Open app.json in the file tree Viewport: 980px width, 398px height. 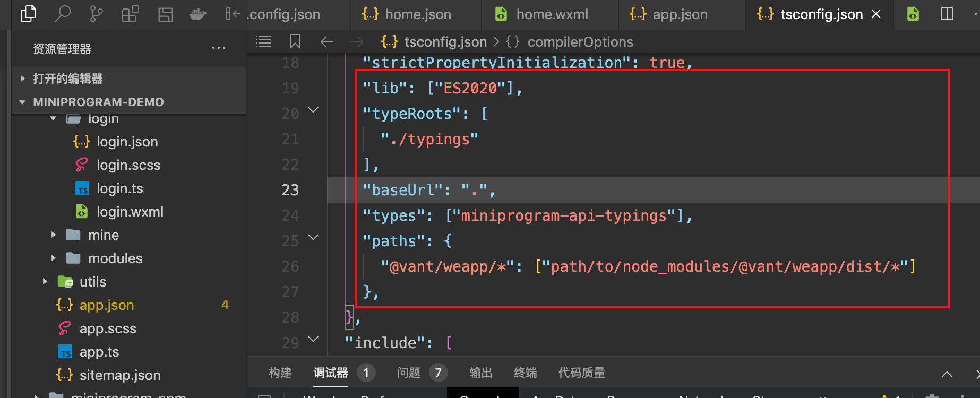pyautogui.click(x=106, y=305)
